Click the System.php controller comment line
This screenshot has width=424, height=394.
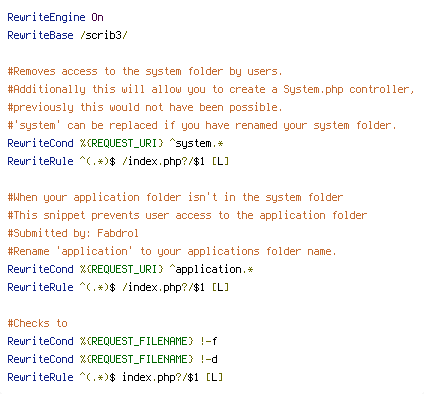[x=211, y=89]
